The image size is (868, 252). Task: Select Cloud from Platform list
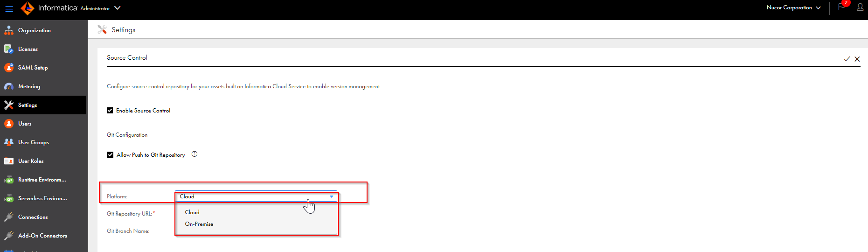256,212
